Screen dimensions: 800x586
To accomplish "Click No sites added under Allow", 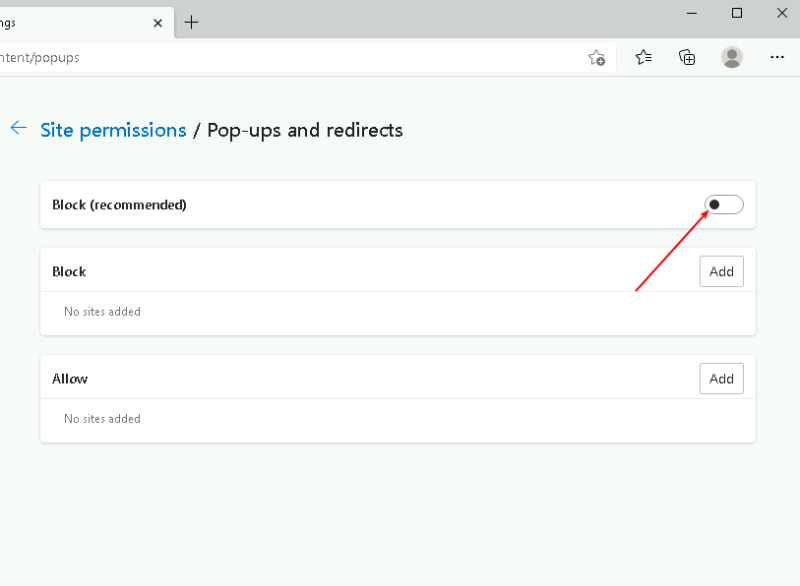I will [x=102, y=419].
